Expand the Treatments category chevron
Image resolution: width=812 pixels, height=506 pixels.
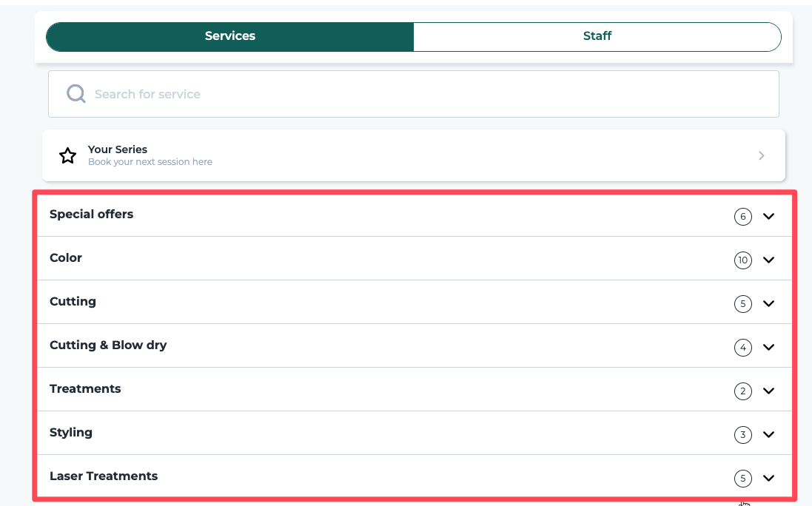(768, 391)
